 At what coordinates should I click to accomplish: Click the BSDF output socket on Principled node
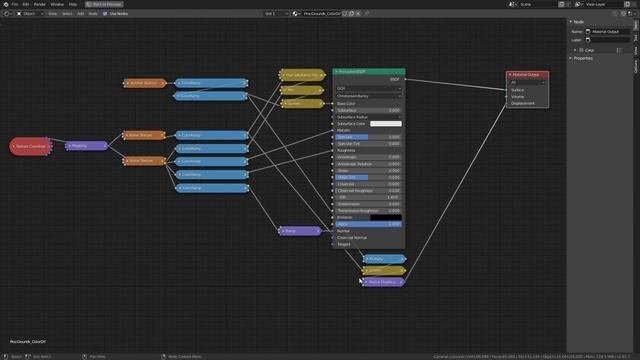click(405, 79)
